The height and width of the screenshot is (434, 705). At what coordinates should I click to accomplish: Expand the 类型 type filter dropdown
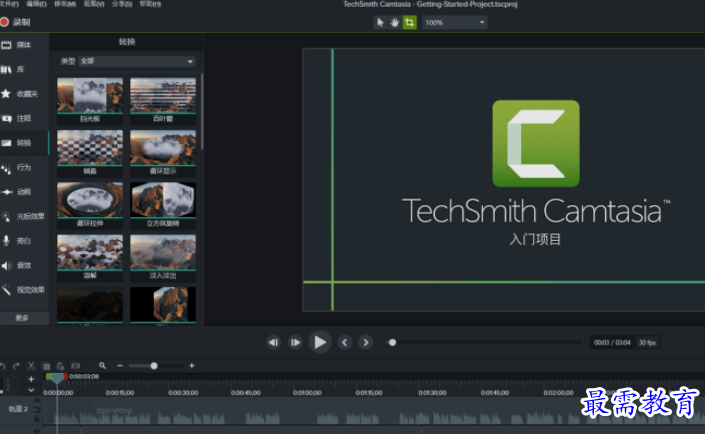(x=137, y=61)
